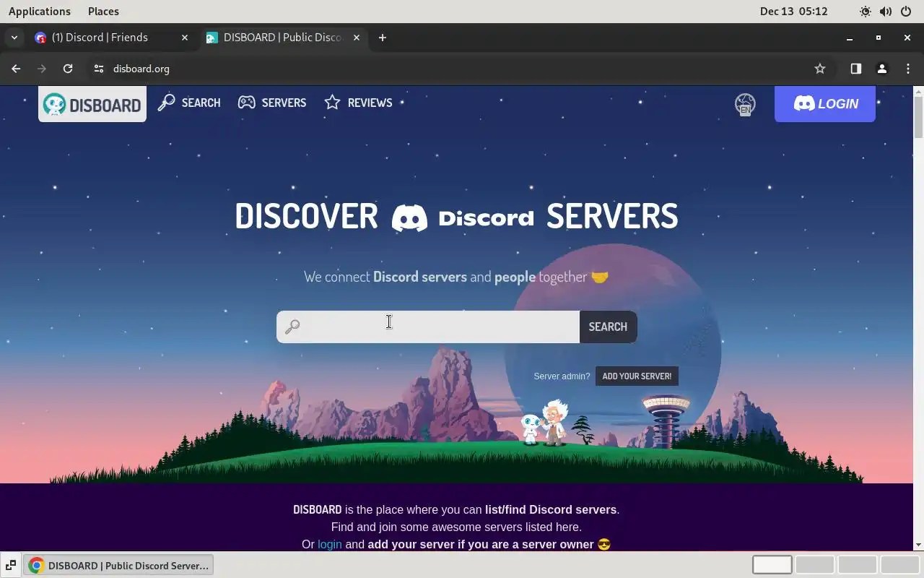924x578 pixels.
Task: Open the language selector globe icon
Action: click(745, 104)
